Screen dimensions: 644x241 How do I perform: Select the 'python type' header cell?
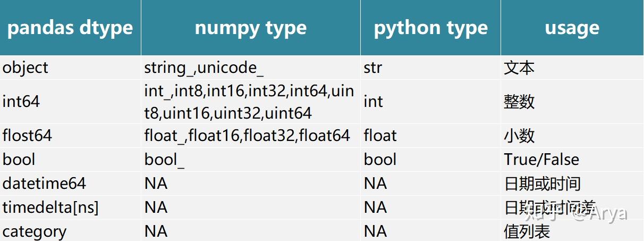[x=430, y=28]
